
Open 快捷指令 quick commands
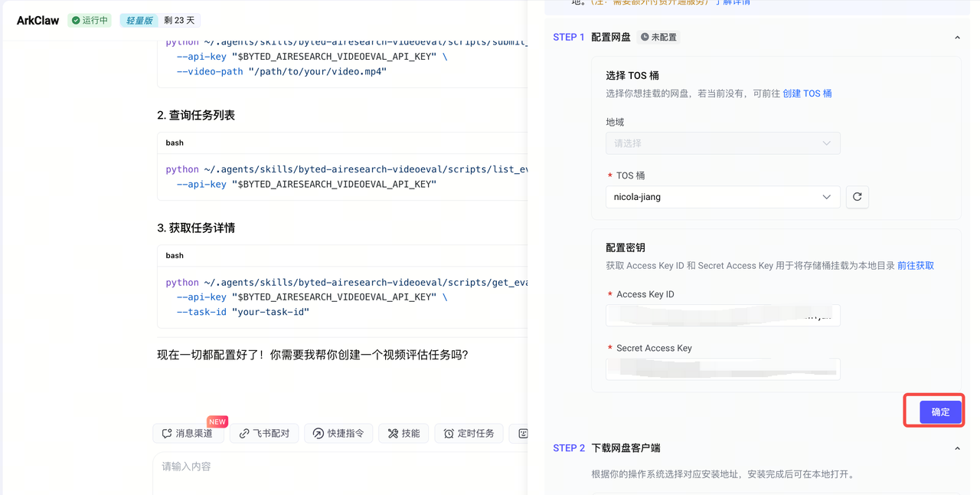pos(338,434)
